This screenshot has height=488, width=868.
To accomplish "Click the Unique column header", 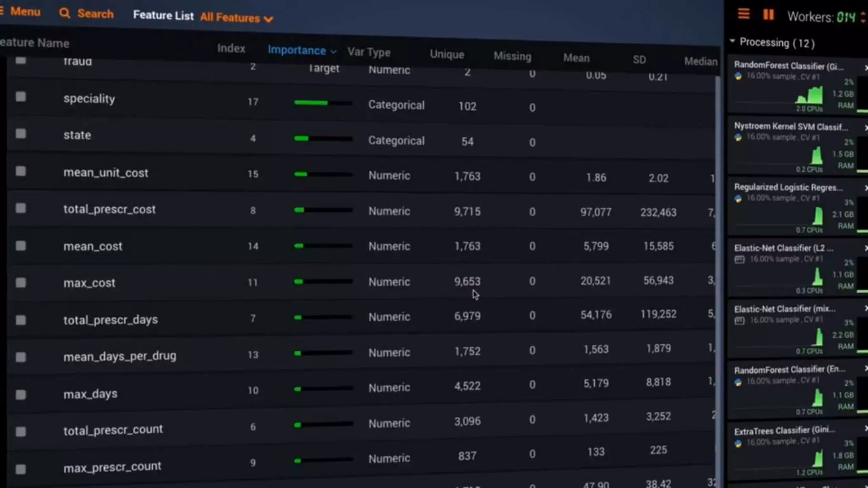I will pyautogui.click(x=447, y=55).
